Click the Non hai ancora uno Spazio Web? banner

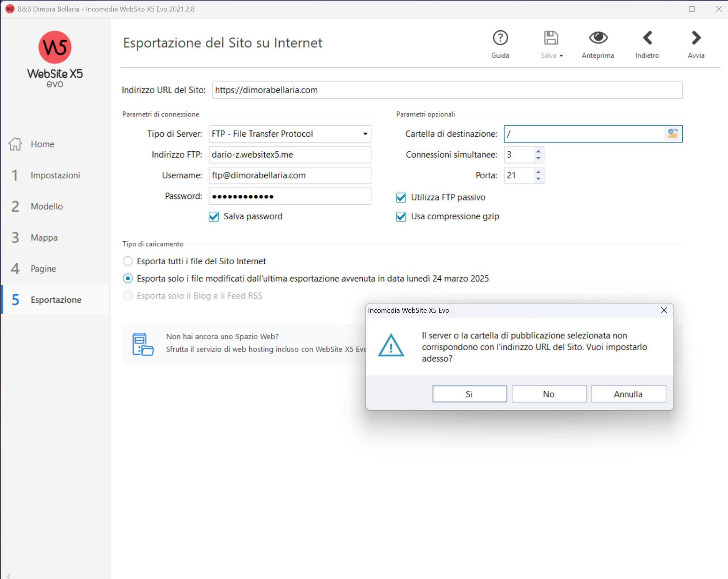(x=244, y=344)
